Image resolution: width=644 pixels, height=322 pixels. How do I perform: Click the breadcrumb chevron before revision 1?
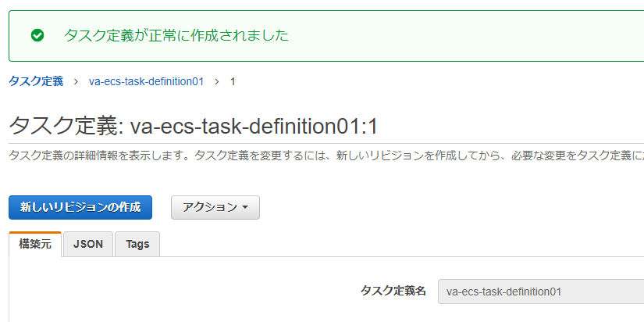216,81
